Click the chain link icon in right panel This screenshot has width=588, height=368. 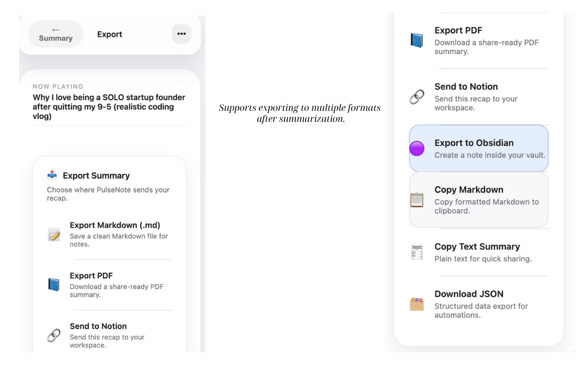417,97
